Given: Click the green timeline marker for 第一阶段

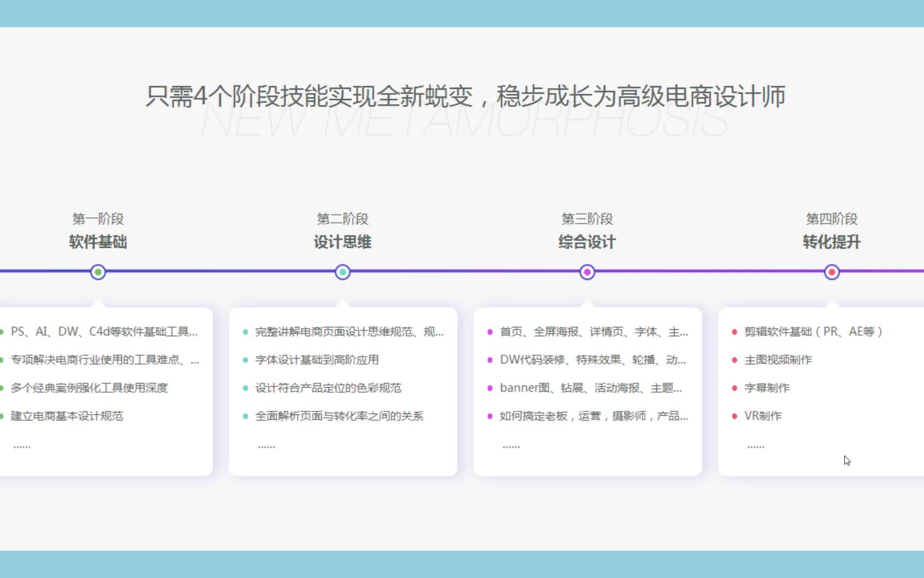Looking at the screenshot, I should click(x=98, y=272).
